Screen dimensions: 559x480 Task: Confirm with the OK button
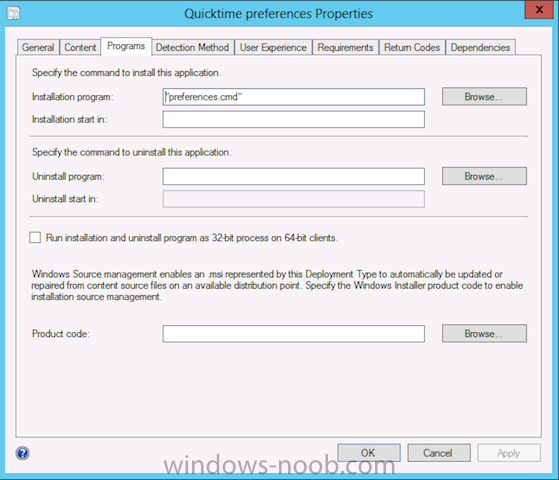pyautogui.click(x=369, y=453)
